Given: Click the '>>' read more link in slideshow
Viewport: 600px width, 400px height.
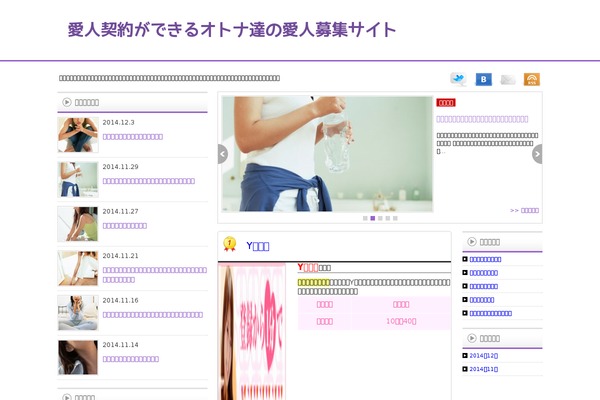Looking at the screenshot, I should pos(524,210).
